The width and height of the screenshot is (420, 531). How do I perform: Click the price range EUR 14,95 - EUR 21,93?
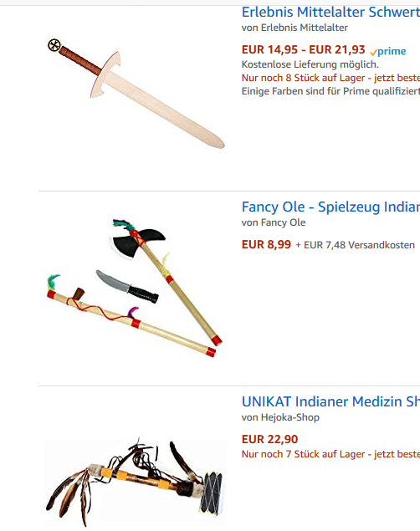(303, 50)
